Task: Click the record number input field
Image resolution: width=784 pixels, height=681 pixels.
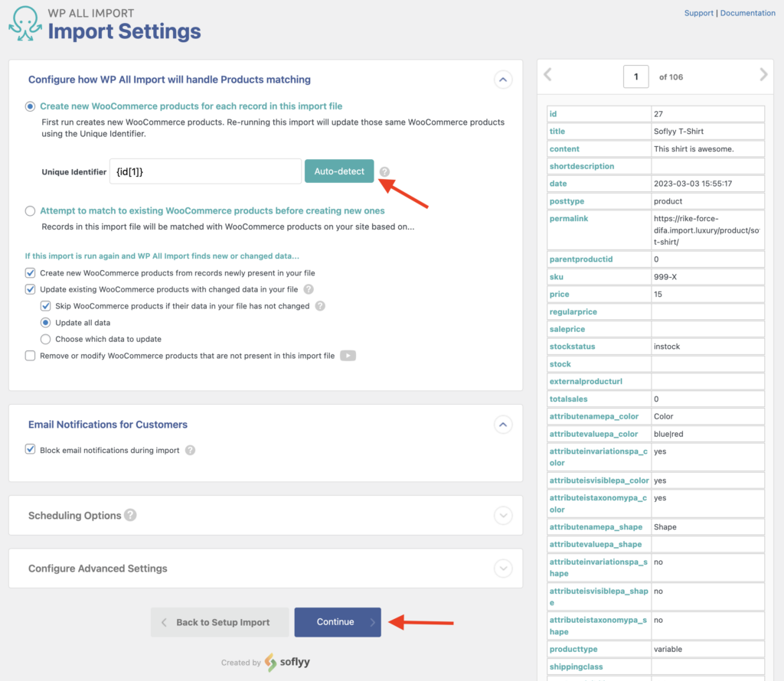Action: coord(635,77)
